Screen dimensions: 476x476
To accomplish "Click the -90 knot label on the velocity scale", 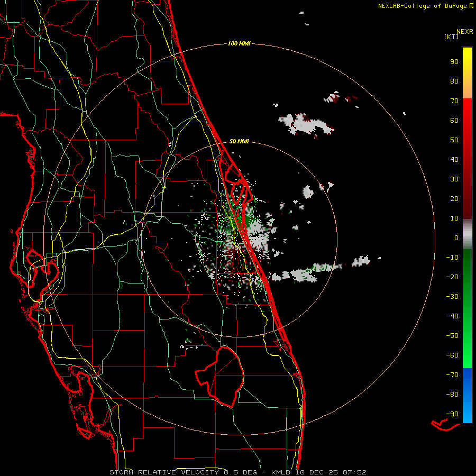I will click(x=452, y=414).
